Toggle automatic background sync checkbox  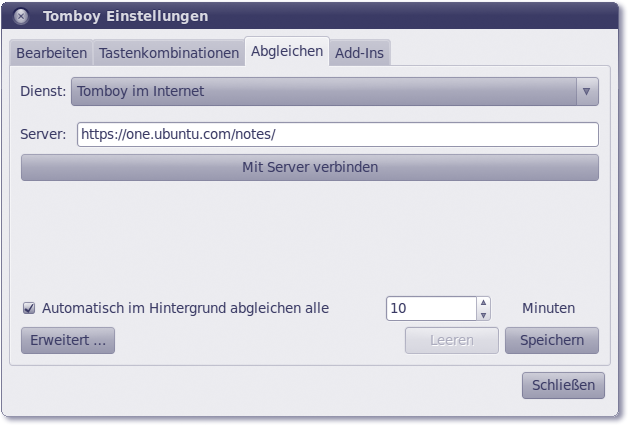pyautogui.click(x=29, y=308)
